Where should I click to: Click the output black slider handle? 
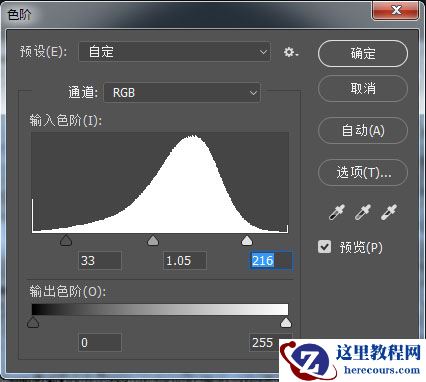[33, 322]
